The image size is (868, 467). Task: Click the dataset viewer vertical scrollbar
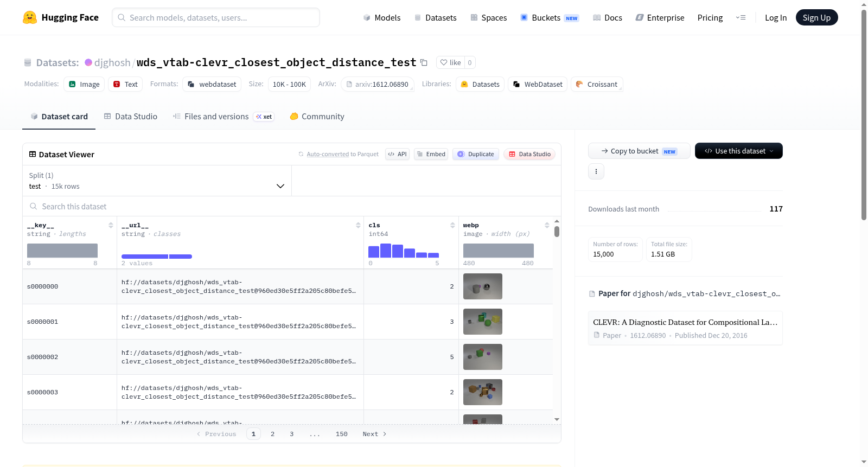(x=557, y=232)
